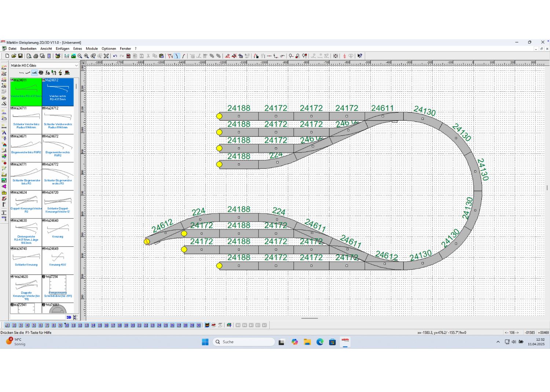Zoom in using the magnifier-plus icon
This screenshot has height=392, width=550.
coord(86,56)
